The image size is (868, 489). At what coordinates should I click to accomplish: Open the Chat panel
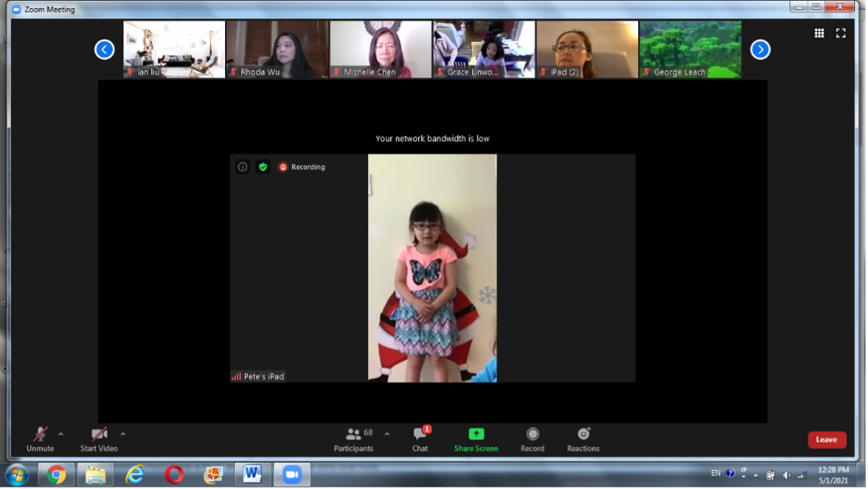coord(420,439)
